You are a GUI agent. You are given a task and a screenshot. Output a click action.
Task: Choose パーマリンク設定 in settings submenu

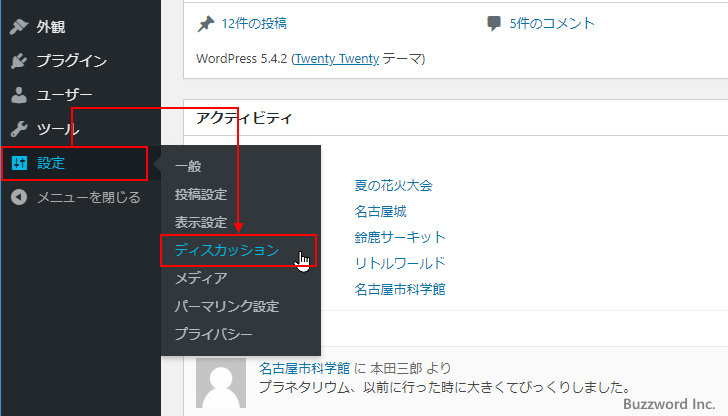pos(227,306)
